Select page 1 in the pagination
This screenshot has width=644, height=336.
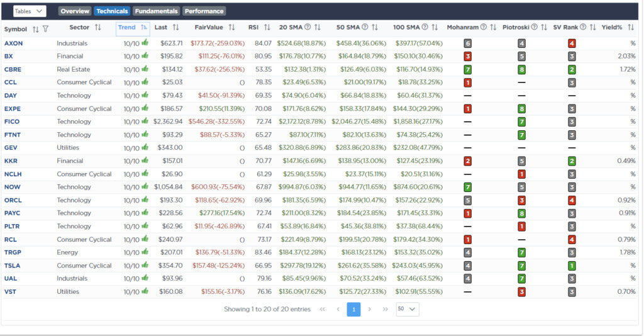coord(353,310)
